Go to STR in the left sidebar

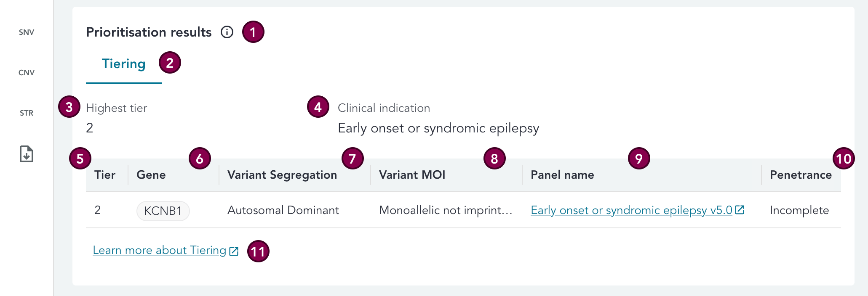(27, 113)
